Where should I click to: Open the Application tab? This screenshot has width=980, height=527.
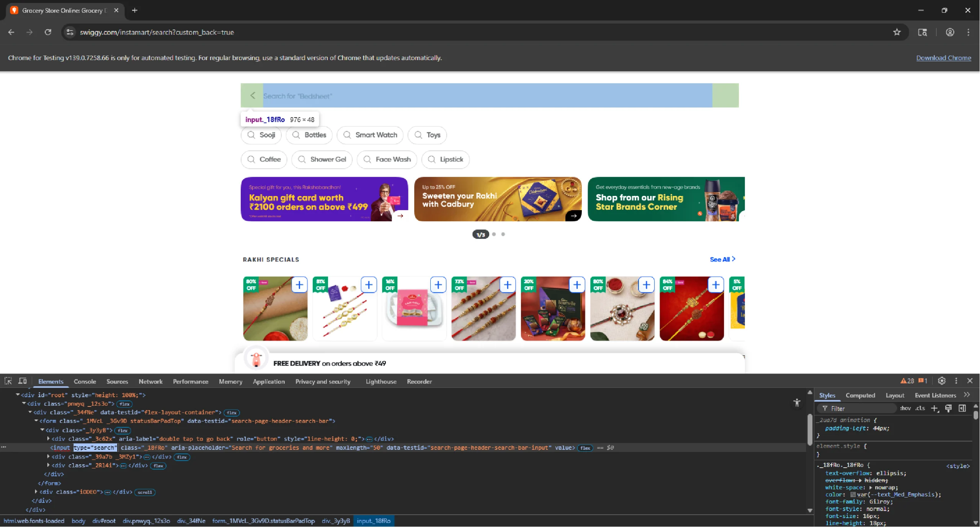click(x=269, y=382)
